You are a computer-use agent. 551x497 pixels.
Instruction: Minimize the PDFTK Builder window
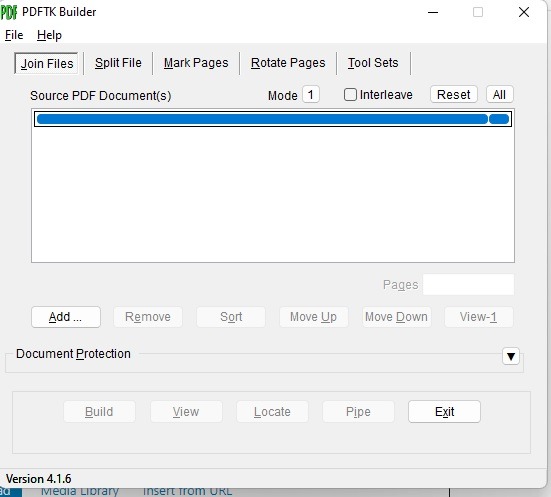pyautogui.click(x=433, y=12)
